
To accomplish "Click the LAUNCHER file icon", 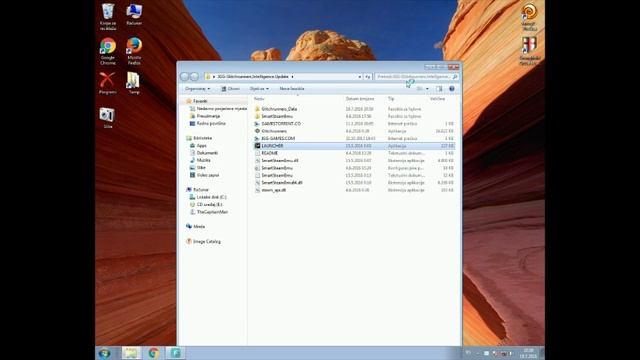I will (x=257, y=146).
